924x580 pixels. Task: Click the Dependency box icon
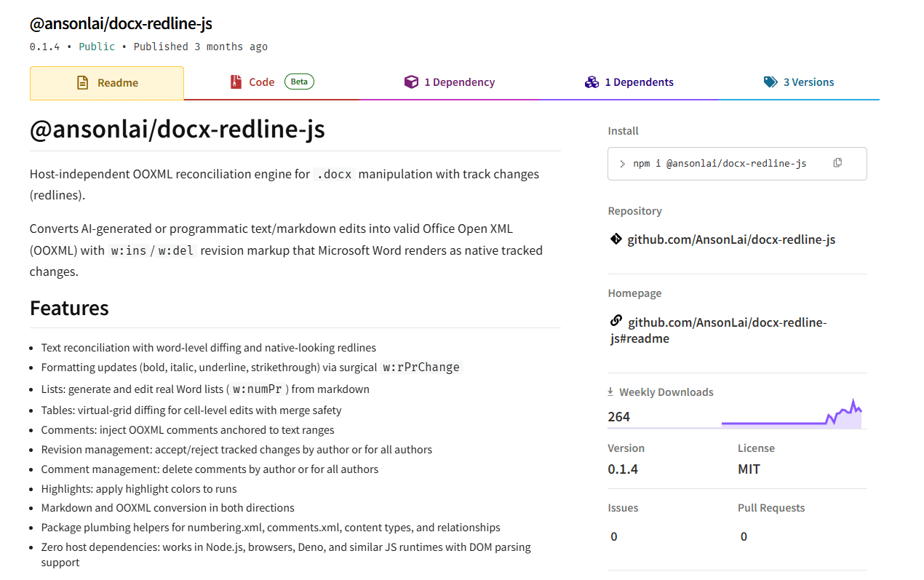point(411,82)
